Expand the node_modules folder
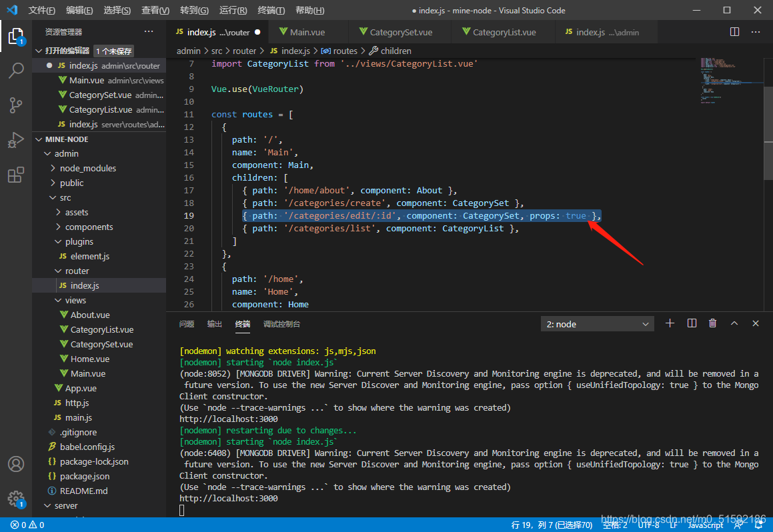The width and height of the screenshot is (773, 532). [x=87, y=168]
